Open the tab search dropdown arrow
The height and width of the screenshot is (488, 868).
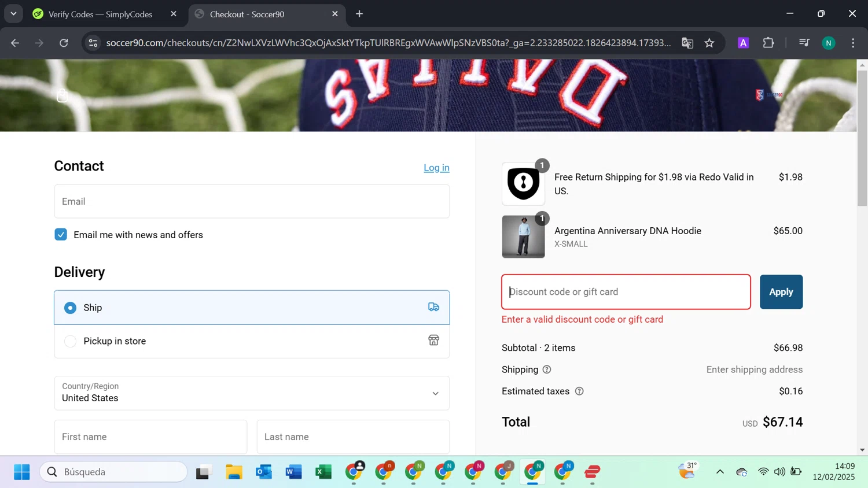(13, 14)
